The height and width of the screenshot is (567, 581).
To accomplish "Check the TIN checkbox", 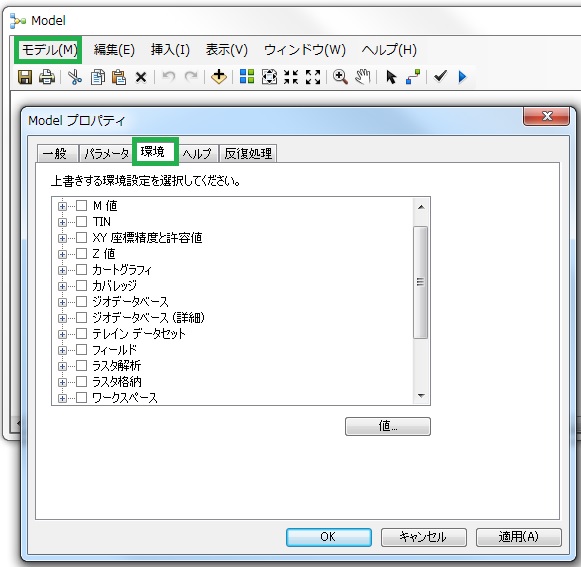I will [x=82, y=222].
